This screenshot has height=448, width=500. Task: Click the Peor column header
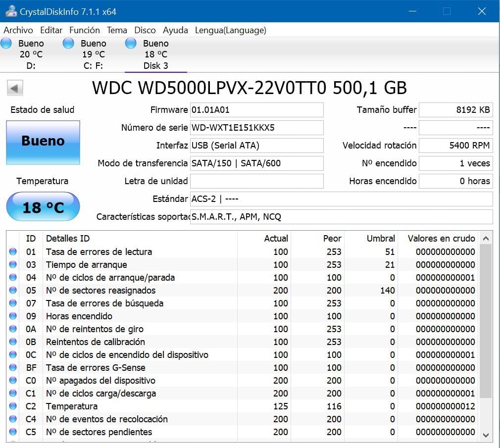[318, 239]
